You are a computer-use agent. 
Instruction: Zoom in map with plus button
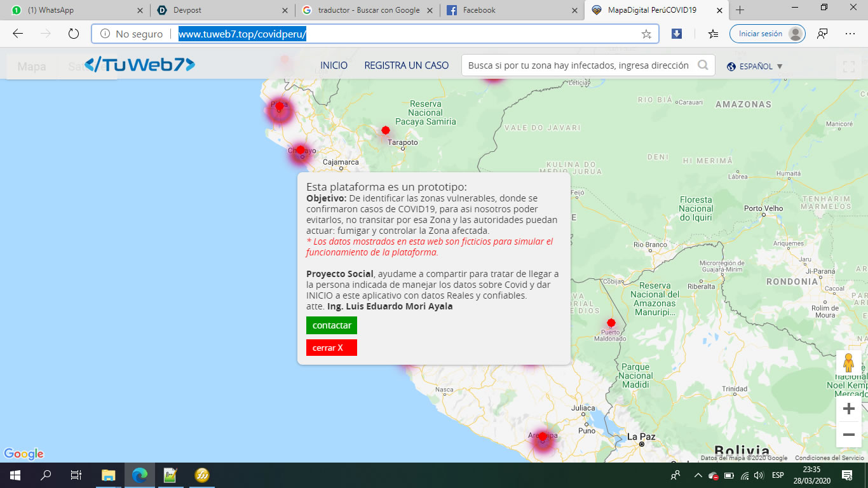click(x=848, y=409)
